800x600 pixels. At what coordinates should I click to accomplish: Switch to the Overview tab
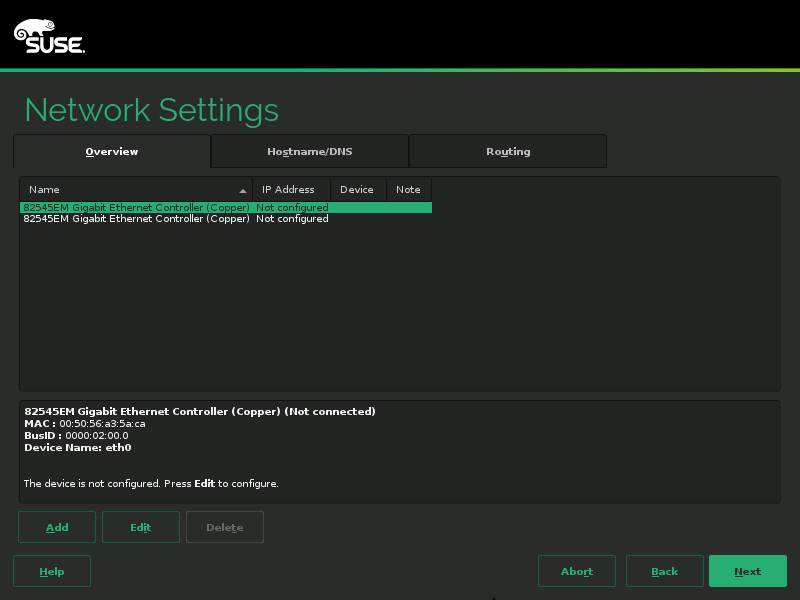112,152
